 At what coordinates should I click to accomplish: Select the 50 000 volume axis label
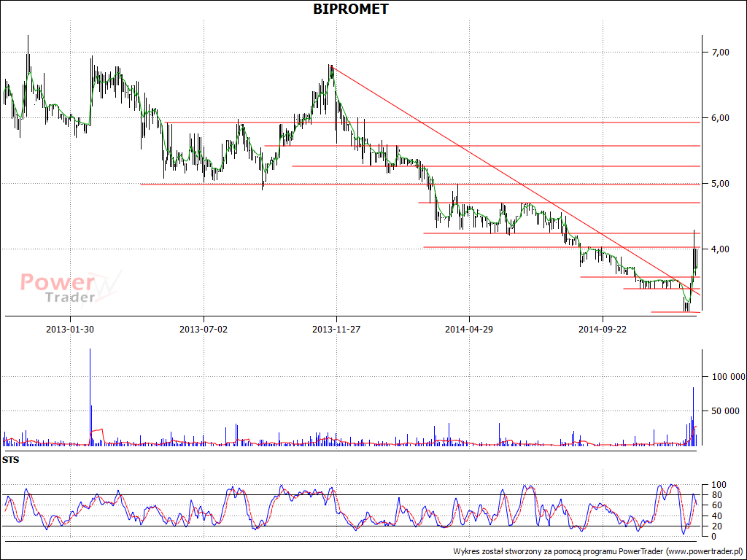727,411
